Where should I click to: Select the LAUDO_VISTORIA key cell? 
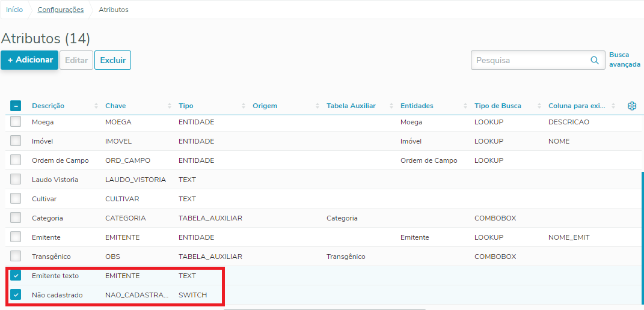tap(135, 180)
